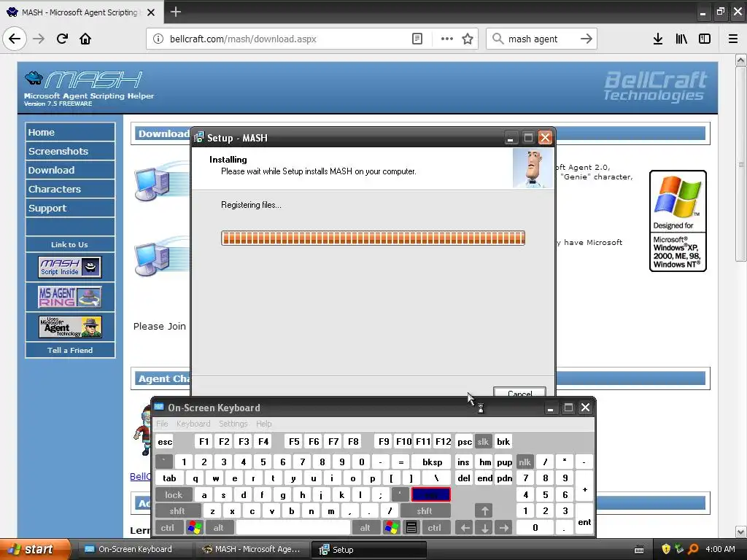Image resolution: width=747 pixels, height=560 pixels.
Task: Click the mash agent search box
Action: tap(541, 39)
